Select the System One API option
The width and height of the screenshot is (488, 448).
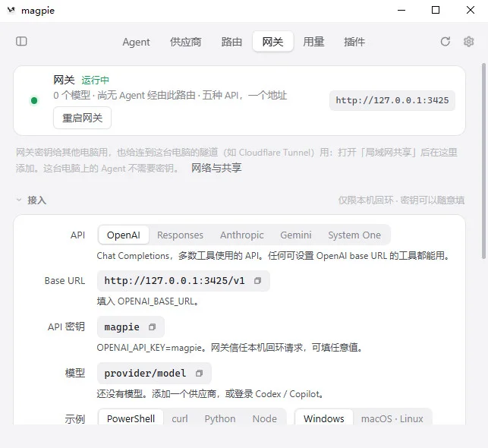pyautogui.click(x=354, y=235)
